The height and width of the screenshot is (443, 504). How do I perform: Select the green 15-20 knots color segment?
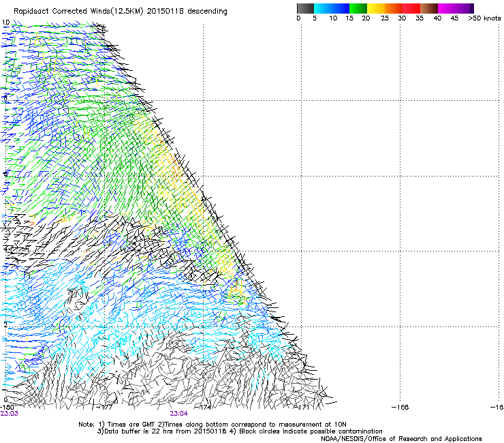(x=358, y=8)
